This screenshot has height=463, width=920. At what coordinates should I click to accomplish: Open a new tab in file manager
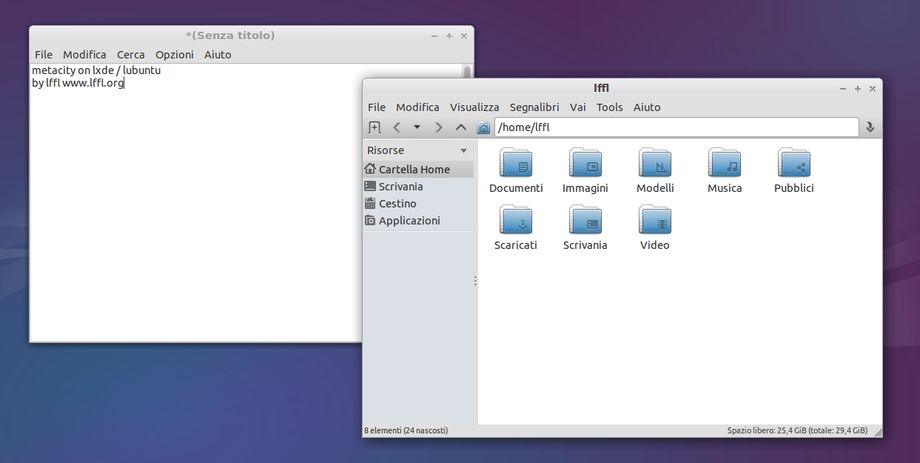(374, 127)
